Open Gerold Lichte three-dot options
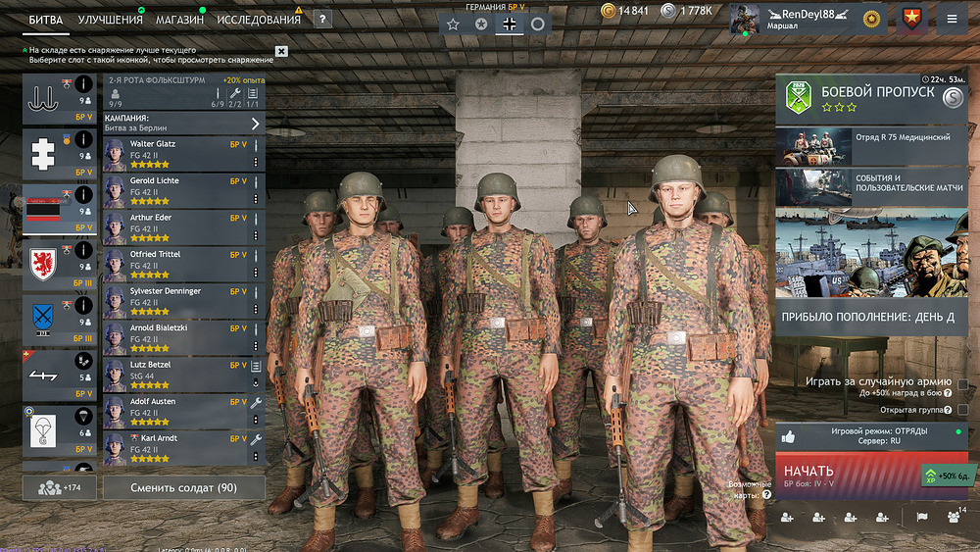 coord(256,199)
